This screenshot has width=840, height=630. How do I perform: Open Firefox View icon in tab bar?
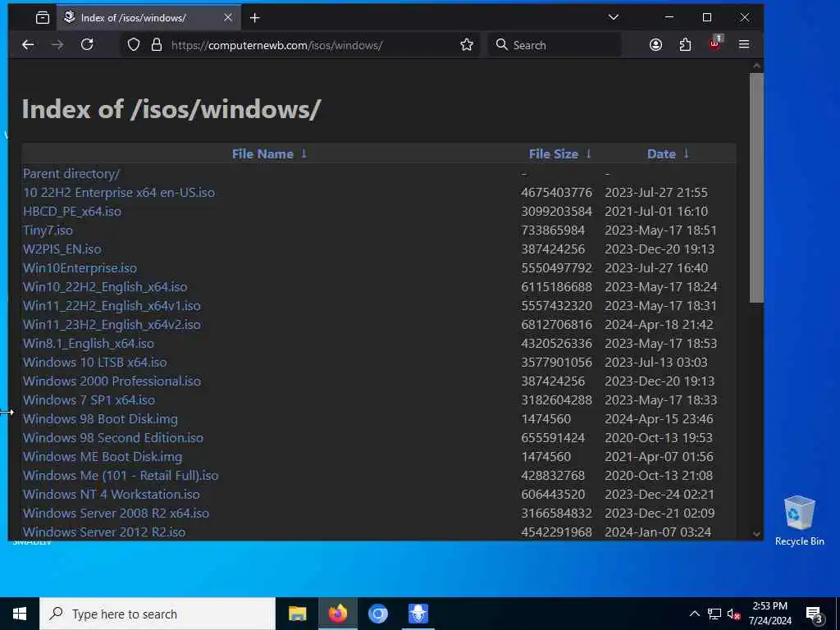[43, 18]
